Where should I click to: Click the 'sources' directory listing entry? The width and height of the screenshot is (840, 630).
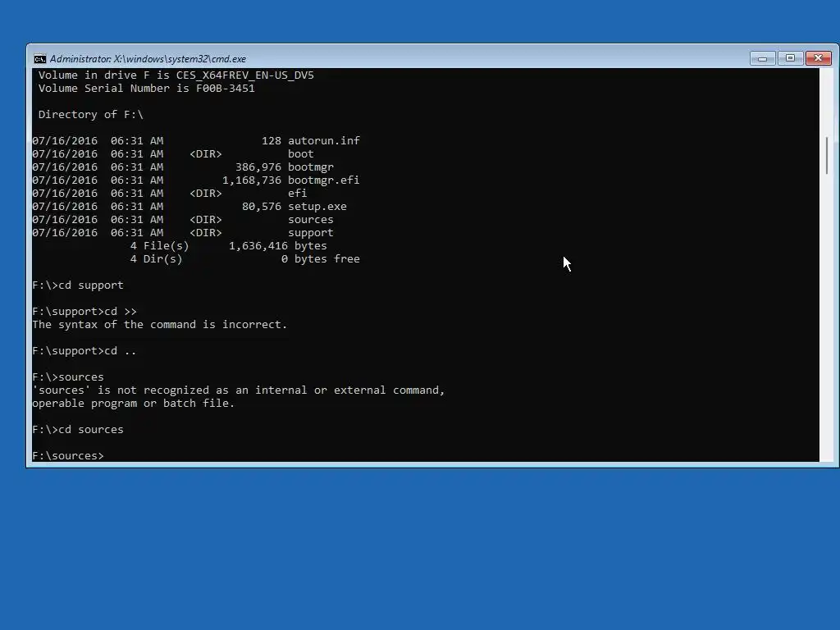[311, 220]
